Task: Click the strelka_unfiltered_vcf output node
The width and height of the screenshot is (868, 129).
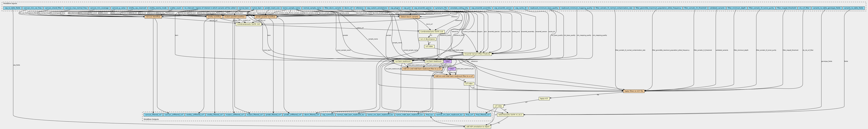Action: pos(195,115)
